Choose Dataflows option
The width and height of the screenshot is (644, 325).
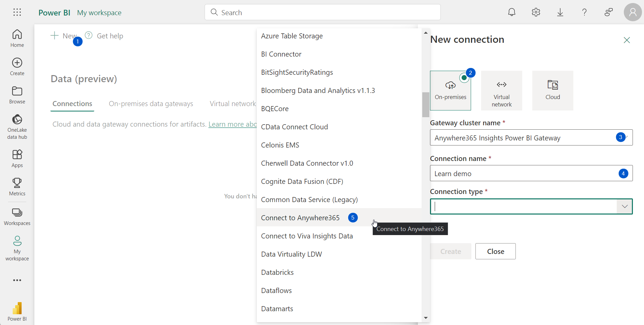click(339, 291)
